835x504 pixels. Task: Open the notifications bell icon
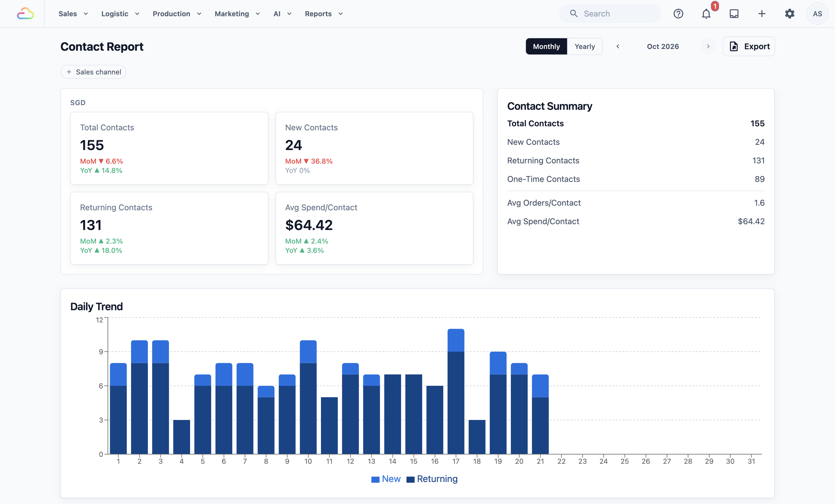point(706,14)
